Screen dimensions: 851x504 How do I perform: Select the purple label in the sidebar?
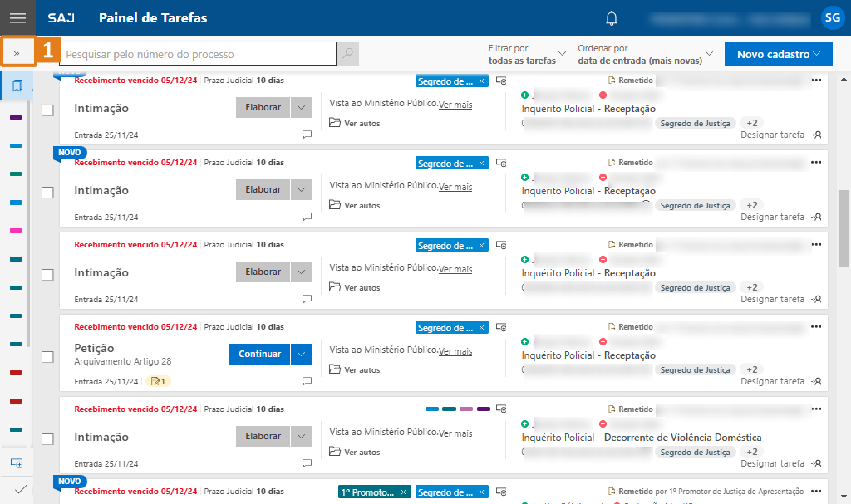tap(16, 117)
